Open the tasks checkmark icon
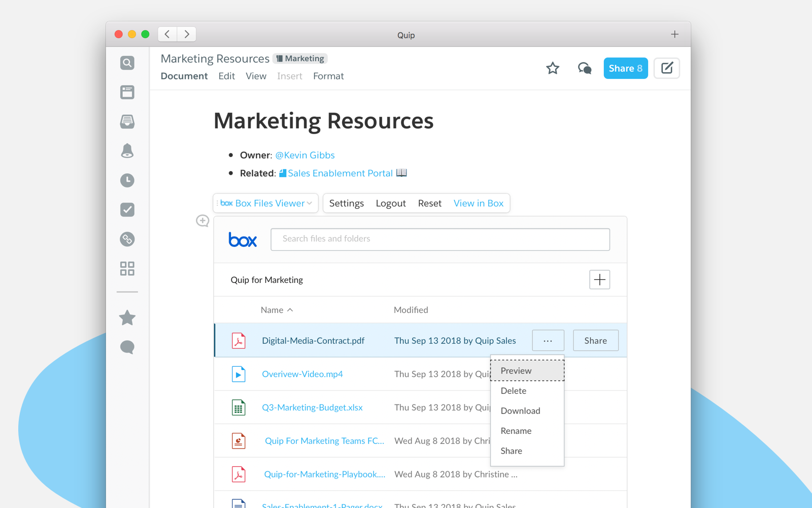 click(x=127, y=210)
